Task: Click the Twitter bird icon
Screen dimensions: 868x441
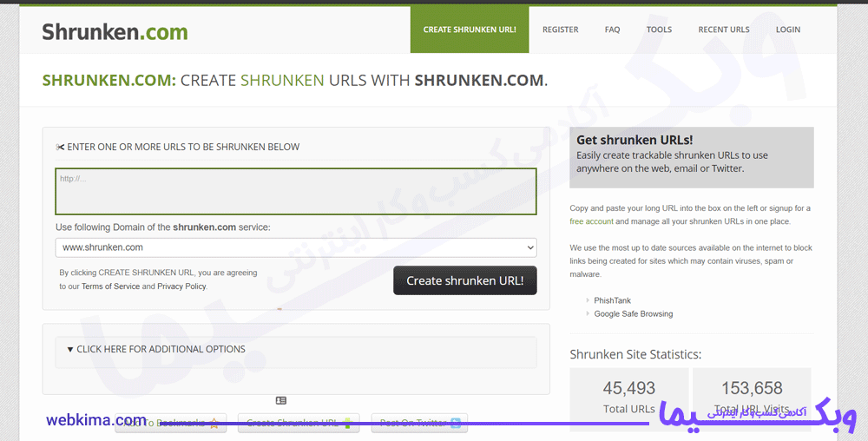Action: pyautogui.click(x=456, y=424)
